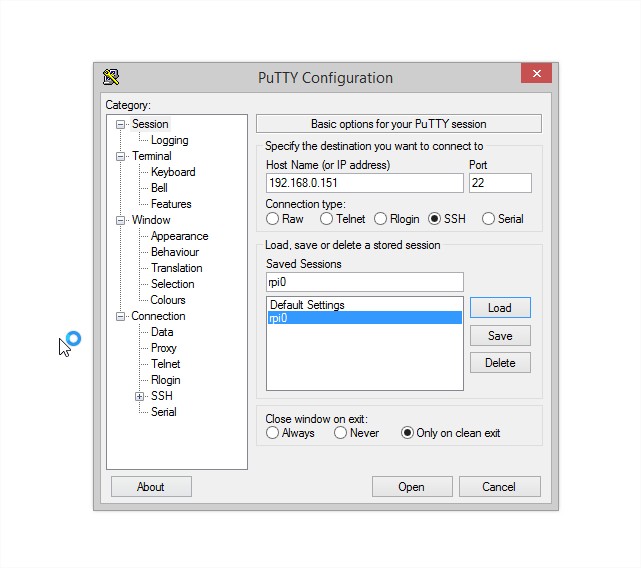
Task: Close the PuTTY Configuration window
Action: point(536,73)
